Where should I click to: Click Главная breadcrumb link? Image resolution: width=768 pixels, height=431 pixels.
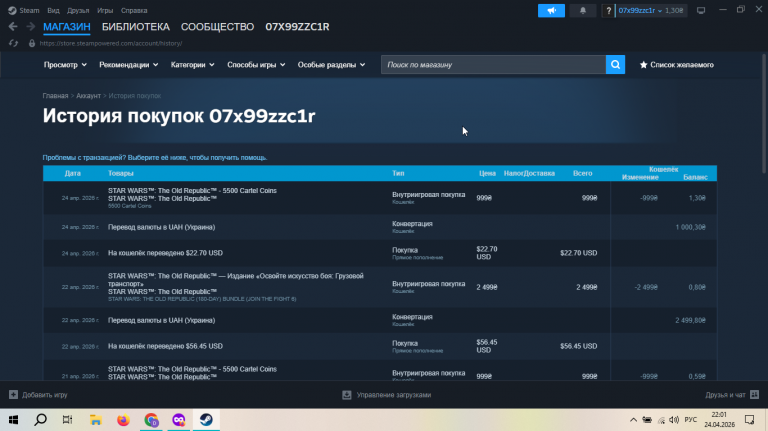coord(55,96)
